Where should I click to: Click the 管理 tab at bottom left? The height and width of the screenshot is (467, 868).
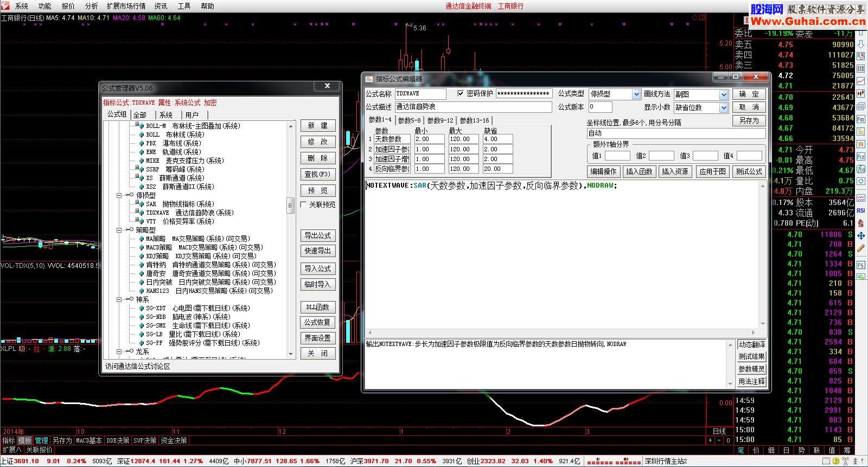[42, 440]
